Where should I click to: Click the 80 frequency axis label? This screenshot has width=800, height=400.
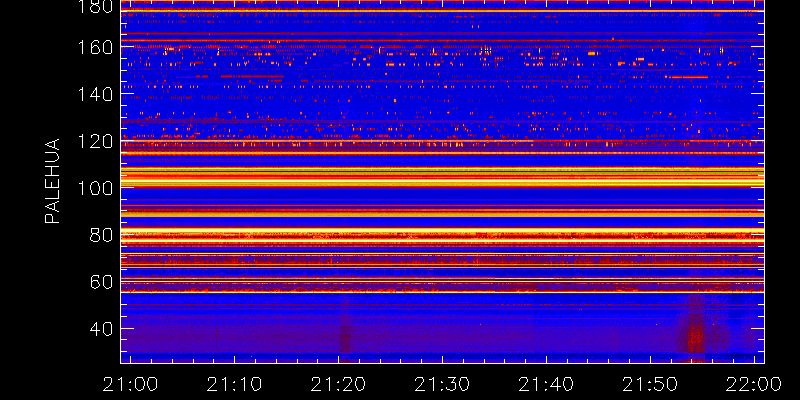(x=101, y=235)
